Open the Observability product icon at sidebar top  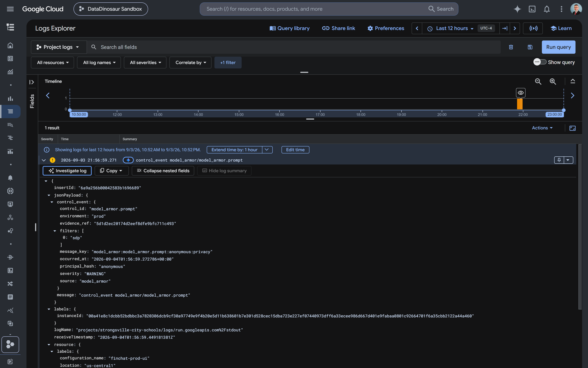click(10, 27)
